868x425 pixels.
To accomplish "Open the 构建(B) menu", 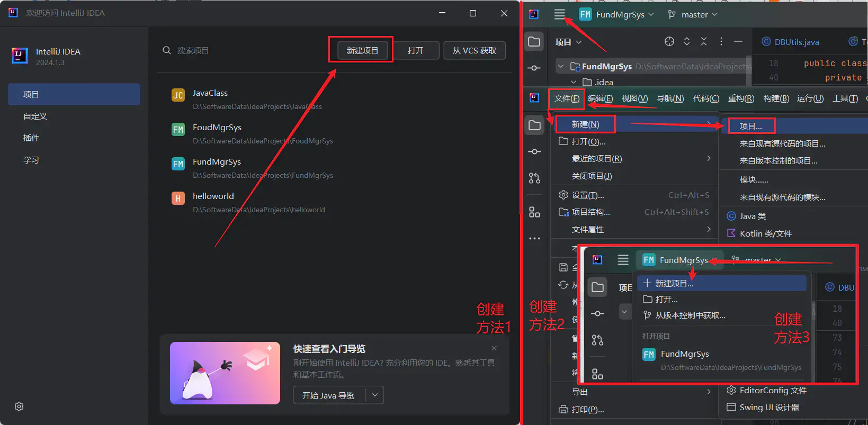I will (x=776, y=98).
